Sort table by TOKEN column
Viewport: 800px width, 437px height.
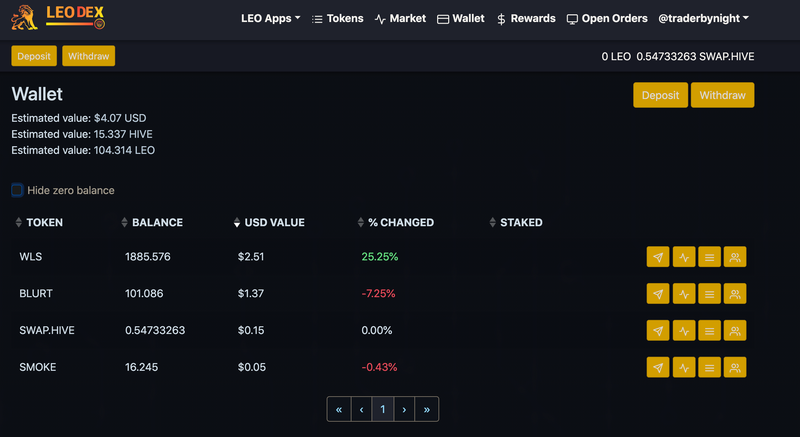pos(39,222)
